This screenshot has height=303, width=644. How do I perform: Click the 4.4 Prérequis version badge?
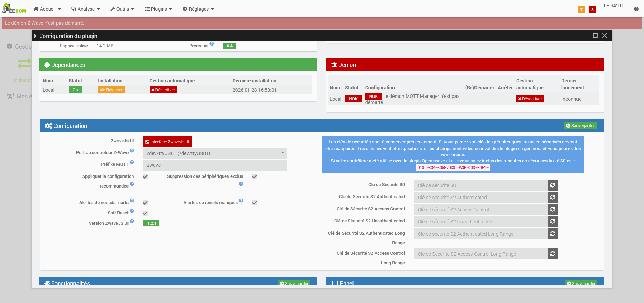point(229,46)
